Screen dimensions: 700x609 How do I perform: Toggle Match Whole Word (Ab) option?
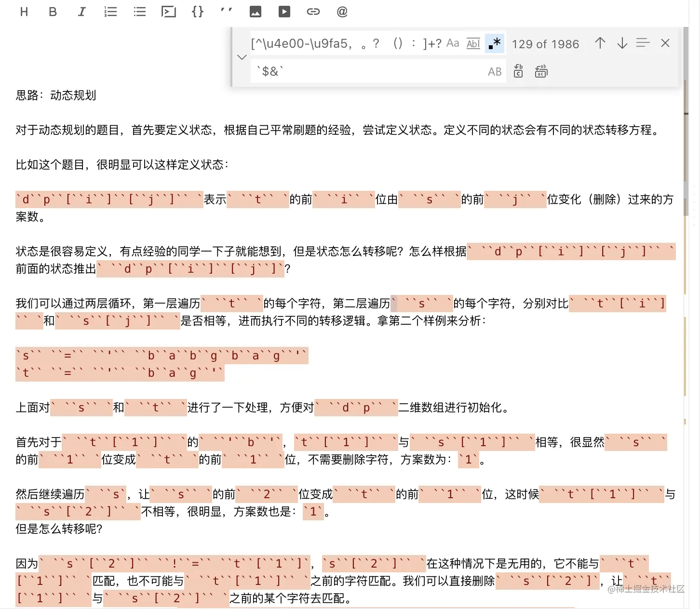click(473, 43)
